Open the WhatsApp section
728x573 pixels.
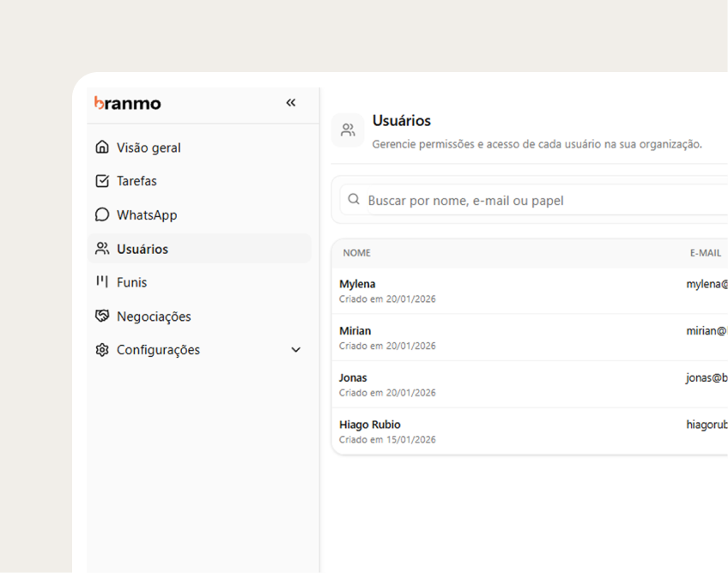coord(147,214)
